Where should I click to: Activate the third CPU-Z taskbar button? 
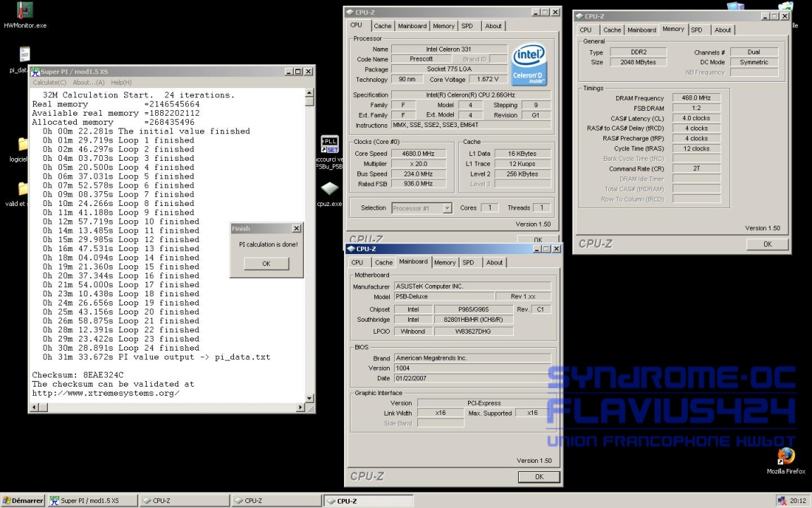(x=368, y=501)
